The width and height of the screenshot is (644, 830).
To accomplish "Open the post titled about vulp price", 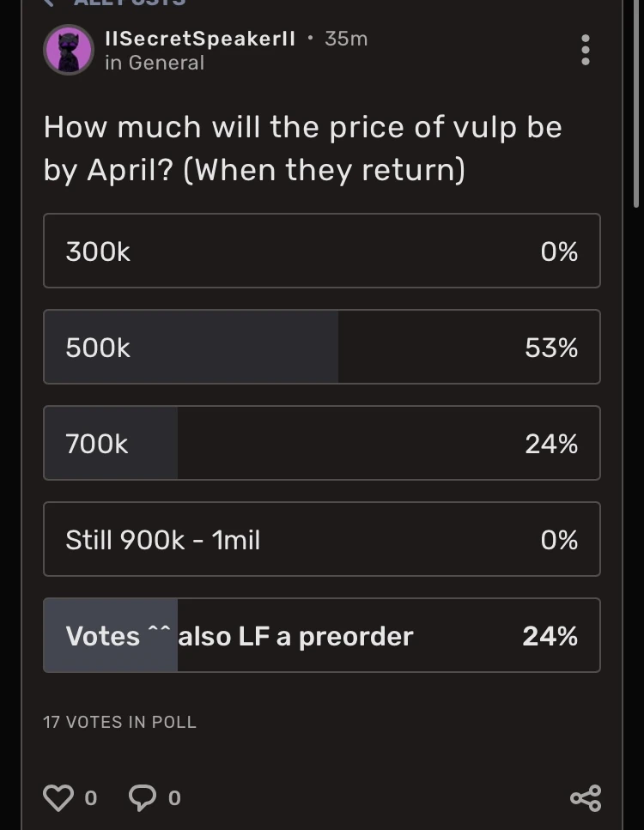I will click(302, 148).
